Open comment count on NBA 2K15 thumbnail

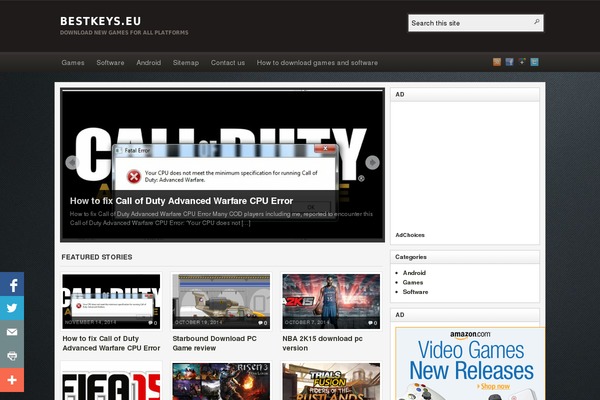(373, 323)
